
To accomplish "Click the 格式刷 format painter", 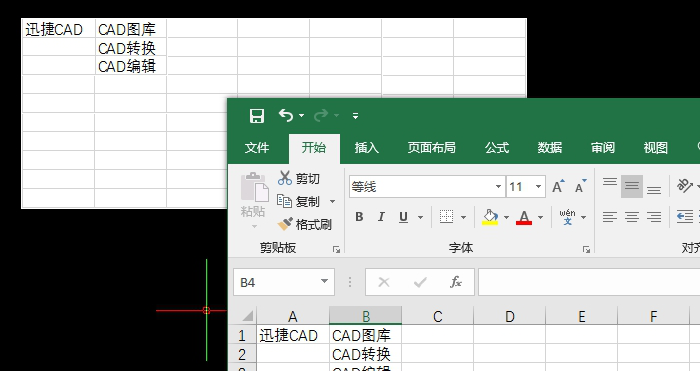I will coord(304,224).
